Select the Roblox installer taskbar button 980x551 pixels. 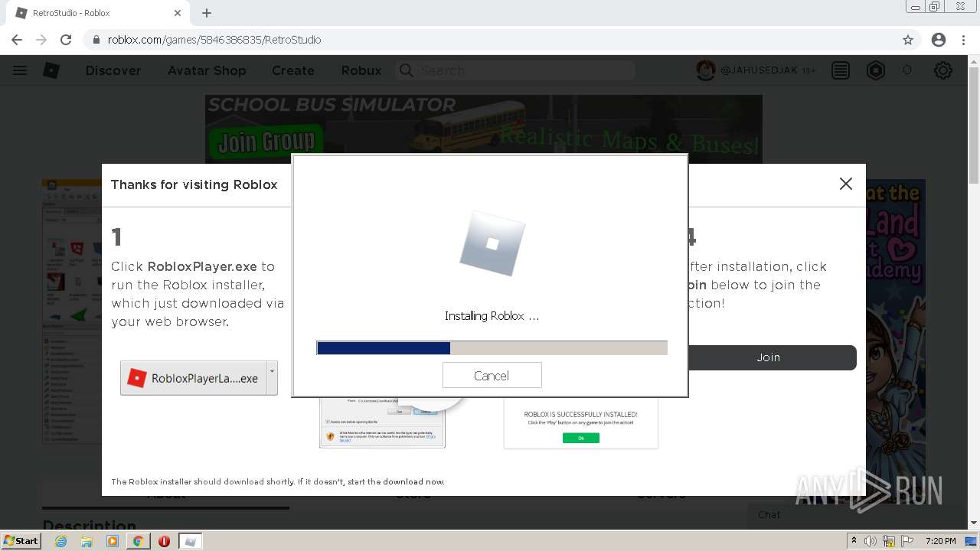point(191,541)
